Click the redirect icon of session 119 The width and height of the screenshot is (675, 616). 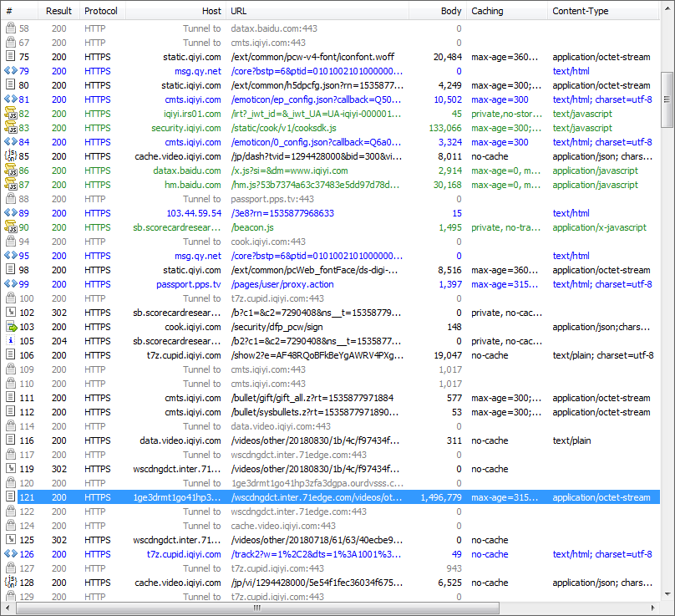pyautogui.click(x=11, y=469)
